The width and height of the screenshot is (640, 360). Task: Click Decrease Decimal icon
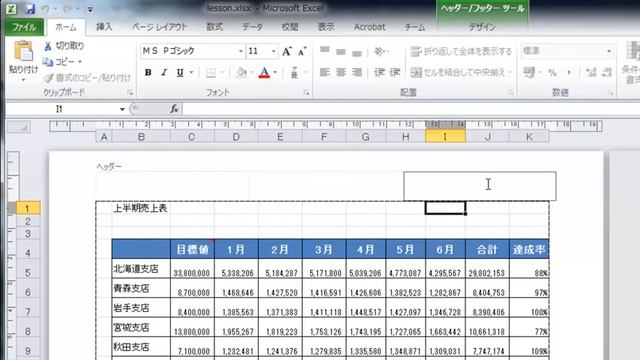(x=607, y=73)
